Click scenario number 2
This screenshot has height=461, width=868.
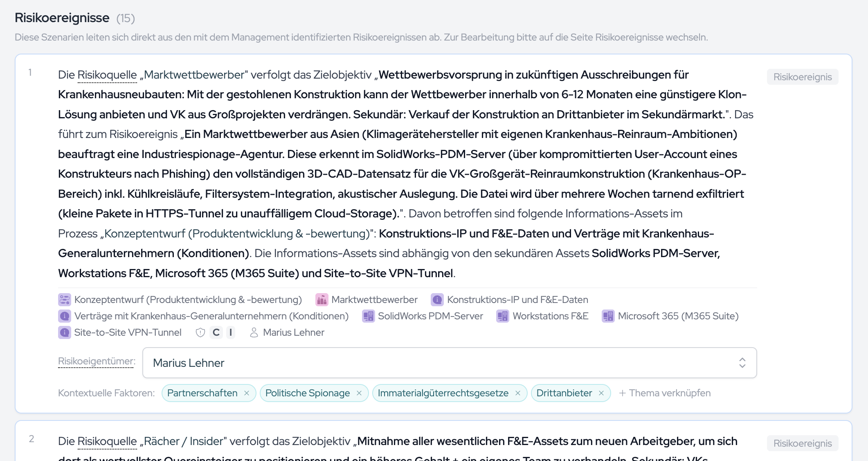point(31,439)
